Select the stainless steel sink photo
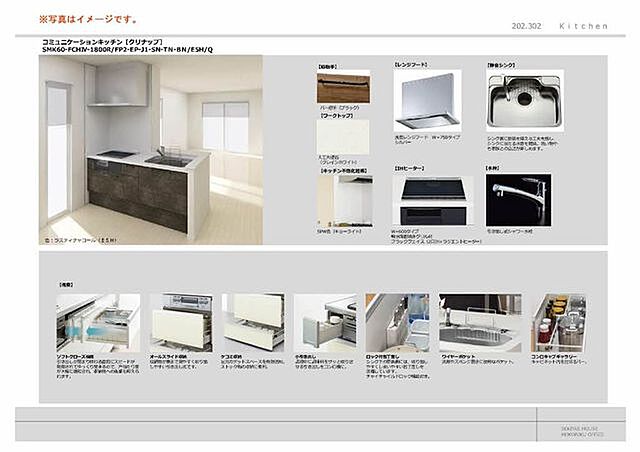The image size is (640, 452). [x=525, y=101]
